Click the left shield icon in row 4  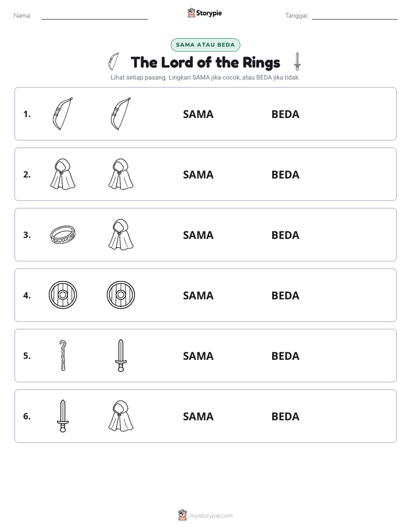point(63,295)
